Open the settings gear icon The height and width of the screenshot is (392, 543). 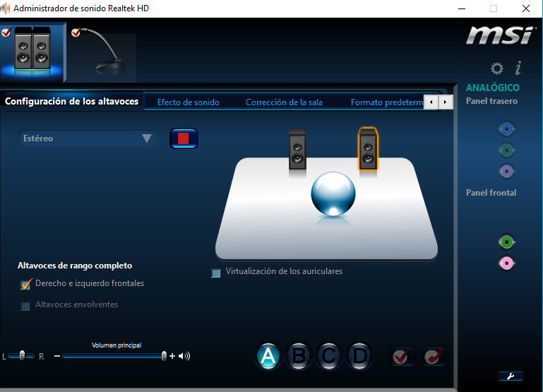497,69
